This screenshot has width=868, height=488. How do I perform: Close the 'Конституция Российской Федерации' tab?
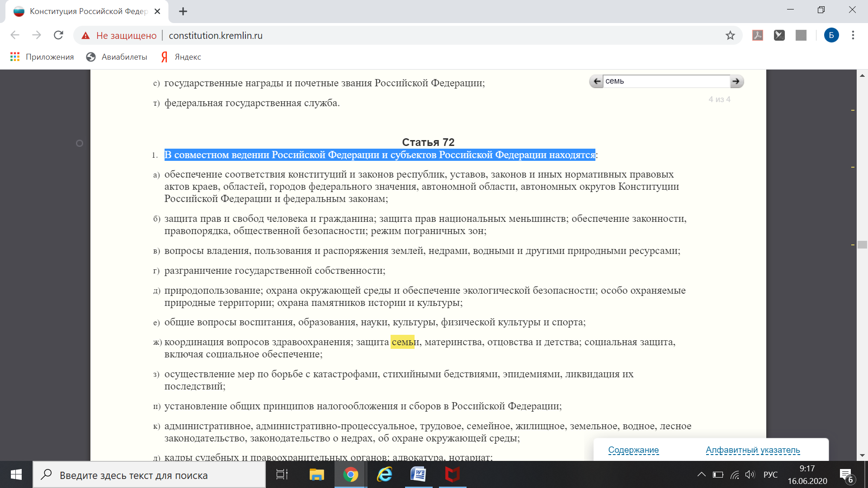[x=157, y=11]
